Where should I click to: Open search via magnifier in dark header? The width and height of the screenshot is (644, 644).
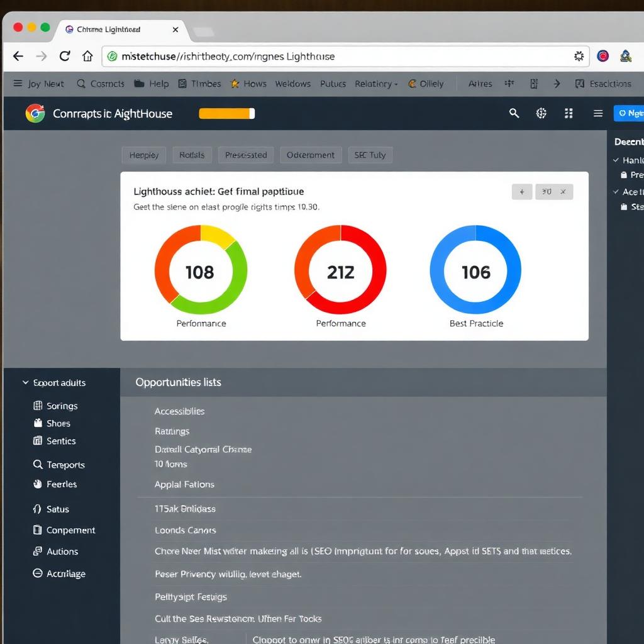pos(514,113)
